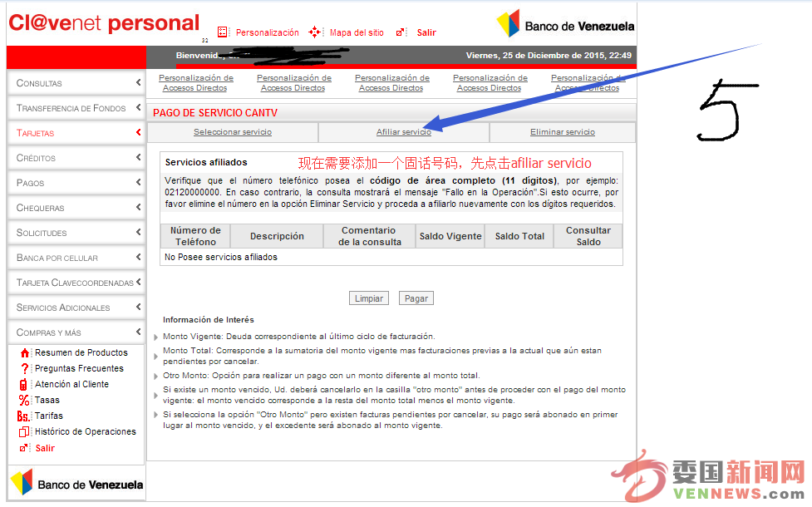The image size is (812, 507).
Task: Switch to the Seleccionar servicio tab
Action: (x=233, y=132)
